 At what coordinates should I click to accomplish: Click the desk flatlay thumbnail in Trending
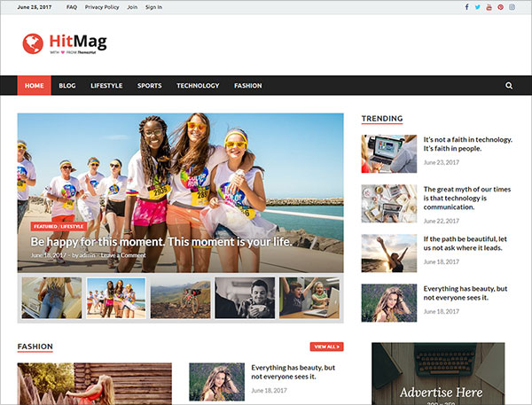coord(389,204)
